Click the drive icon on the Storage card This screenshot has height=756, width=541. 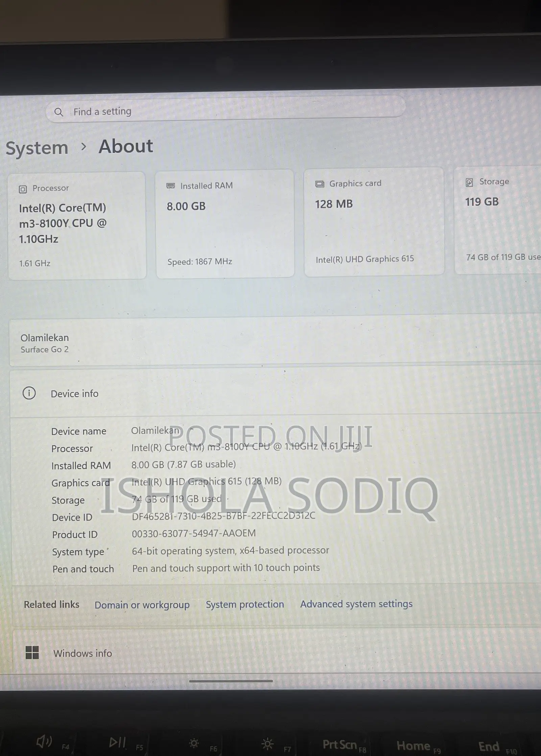pos(469,182)
